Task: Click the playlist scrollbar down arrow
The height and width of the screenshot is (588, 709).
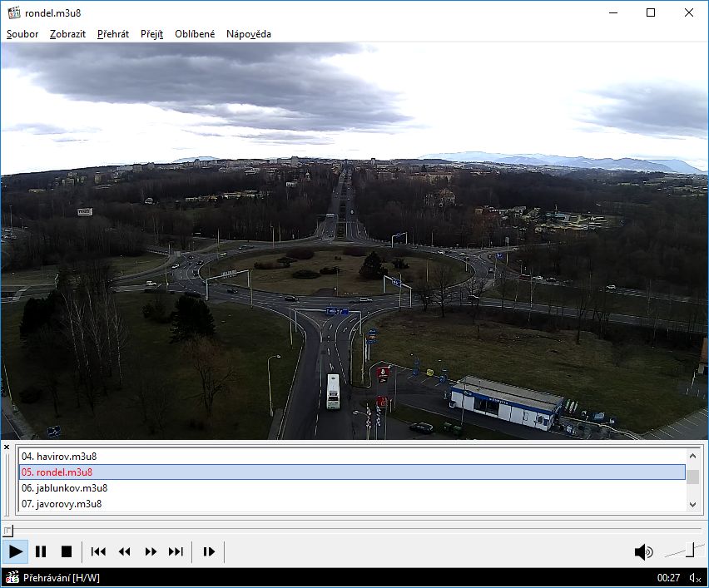Action: (692, 505)
